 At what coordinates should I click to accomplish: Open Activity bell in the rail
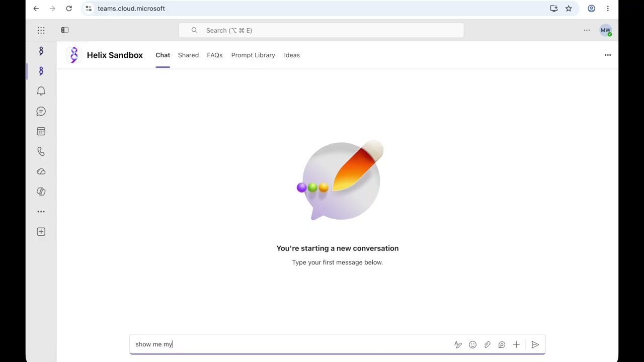point(41,91)
